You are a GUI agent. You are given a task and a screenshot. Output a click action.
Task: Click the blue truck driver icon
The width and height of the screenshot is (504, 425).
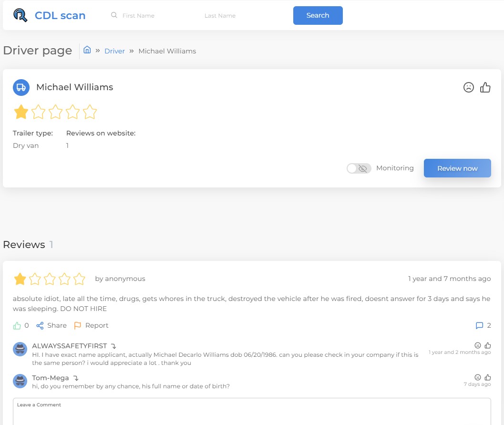pyautogui.click(x=21, y=87)
